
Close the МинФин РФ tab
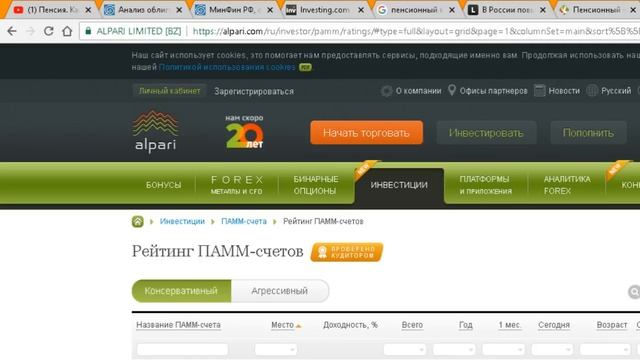[x=270, y=10]
